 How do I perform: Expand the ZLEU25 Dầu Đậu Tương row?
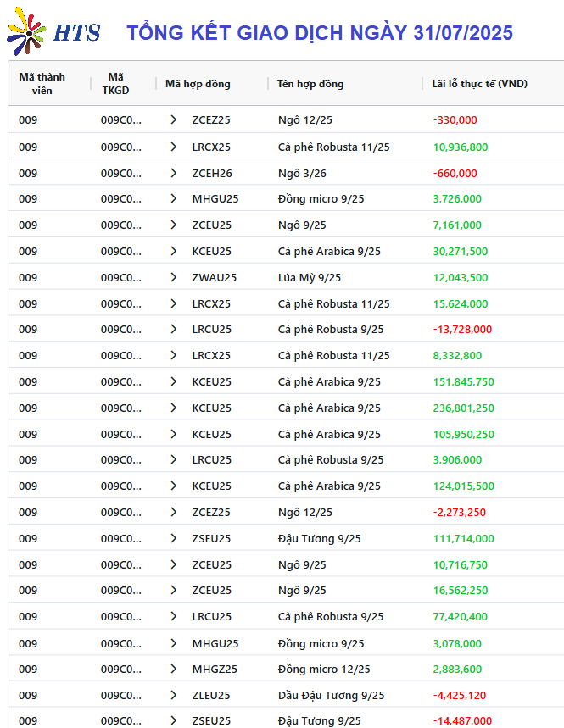pyautogui.click(x=173, y=696)
